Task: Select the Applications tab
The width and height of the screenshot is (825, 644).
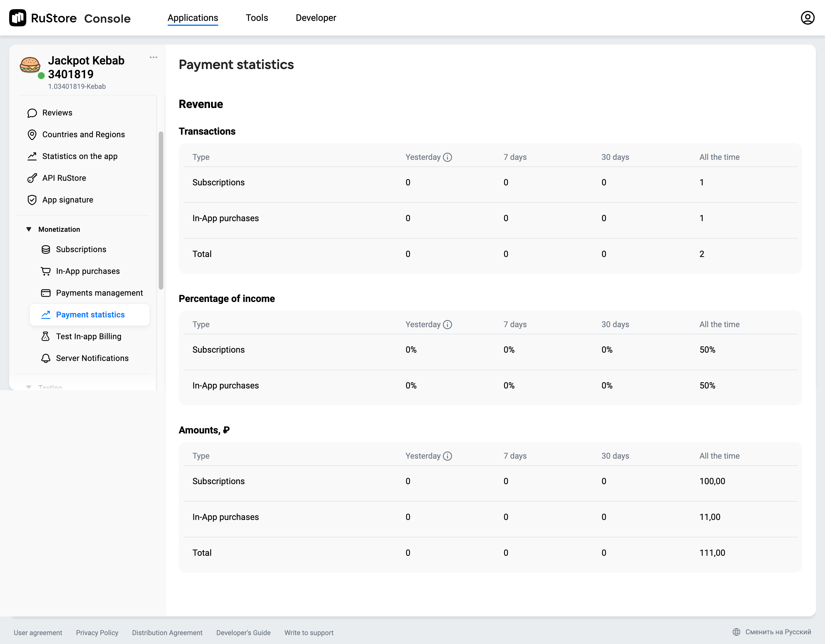Action: point(193,18)
